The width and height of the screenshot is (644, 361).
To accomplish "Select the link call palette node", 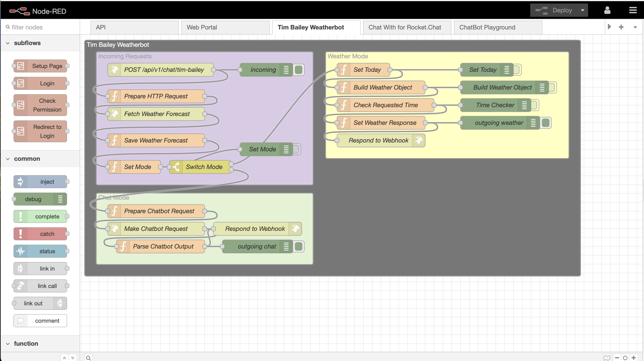I will click(x=40, y=286).
